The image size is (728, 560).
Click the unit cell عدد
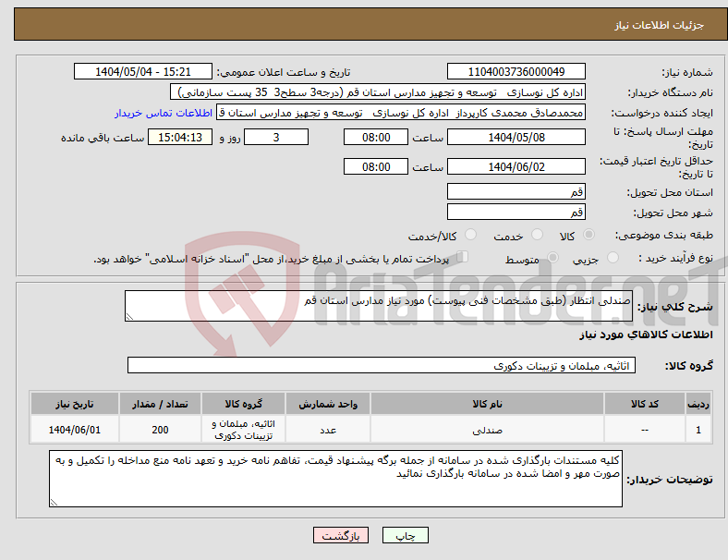(328, 430)
